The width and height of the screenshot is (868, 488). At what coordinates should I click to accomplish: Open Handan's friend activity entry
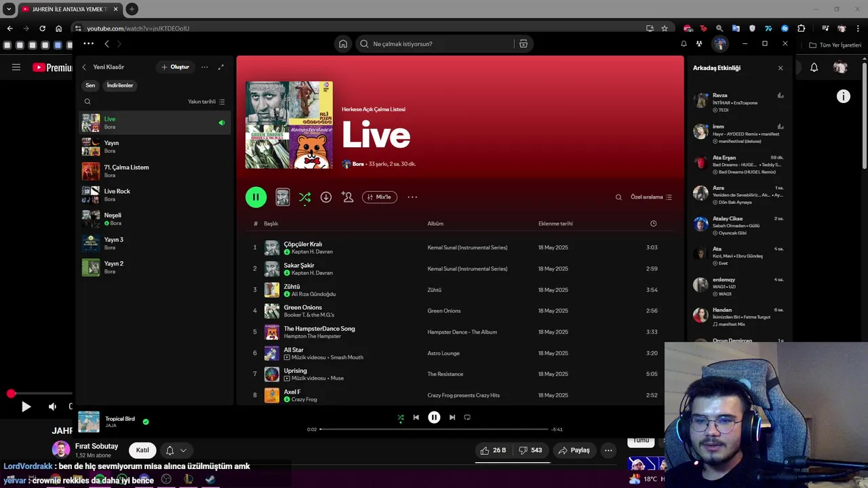(x=738, y=317)
